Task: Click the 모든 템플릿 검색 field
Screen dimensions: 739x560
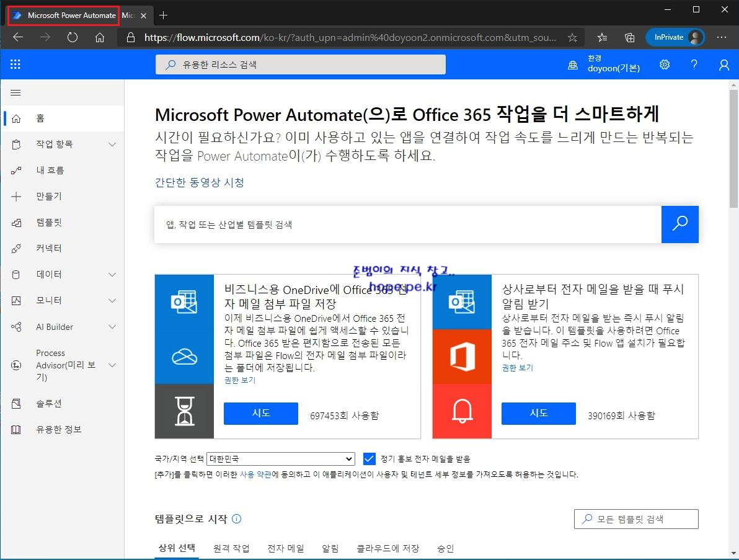Action: click(636, 519)
